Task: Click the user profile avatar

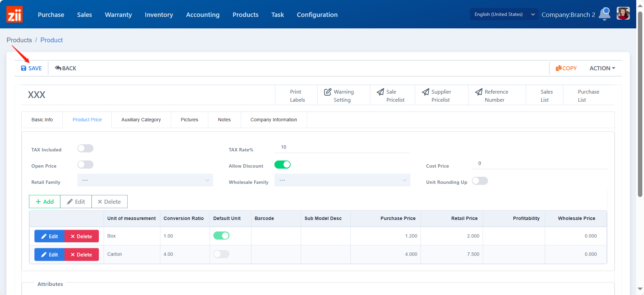Action: pos(623,14)
